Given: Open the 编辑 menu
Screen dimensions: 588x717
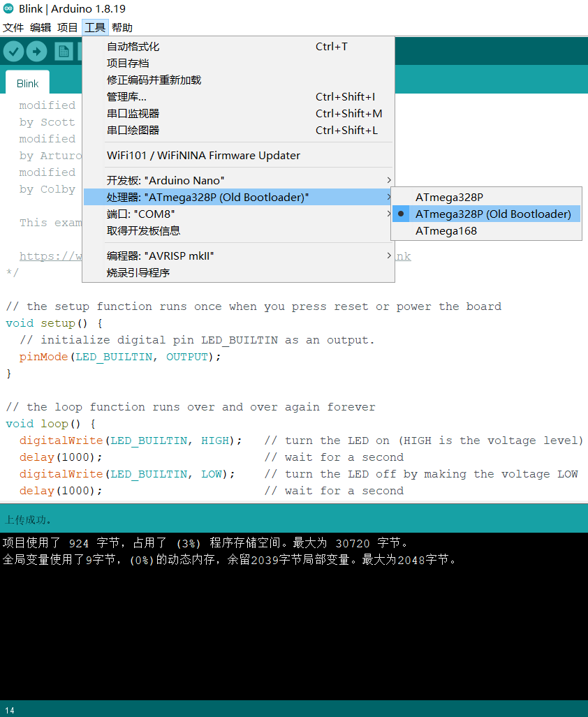Looking at the screenshot, I should 41,28.
